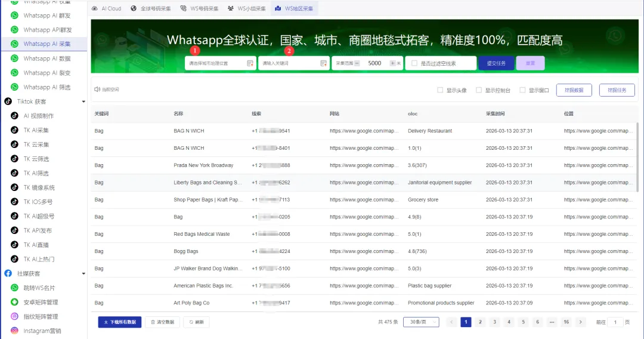
Task: Click TikTok icon beside TK AI采集
Action: click(14, 130)
